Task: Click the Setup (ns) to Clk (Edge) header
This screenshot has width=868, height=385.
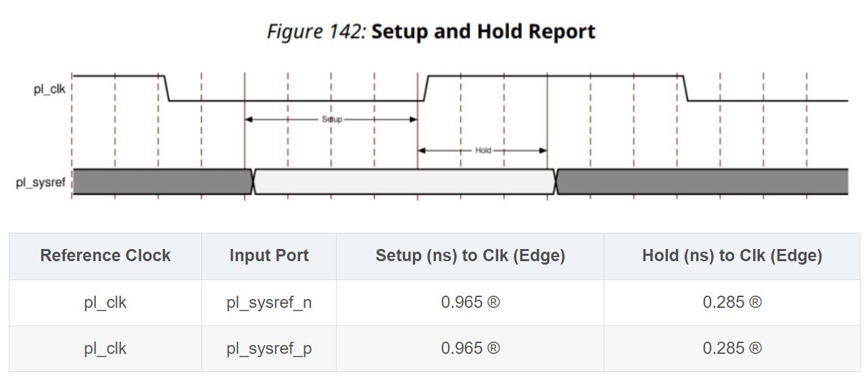Action: (471, 256)
